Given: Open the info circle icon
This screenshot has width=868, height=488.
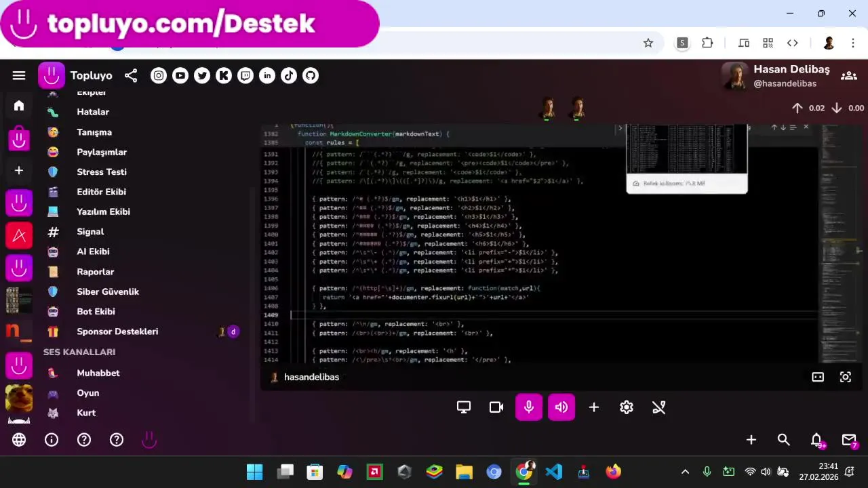Looking at the screenshot, I should point(52,440).
